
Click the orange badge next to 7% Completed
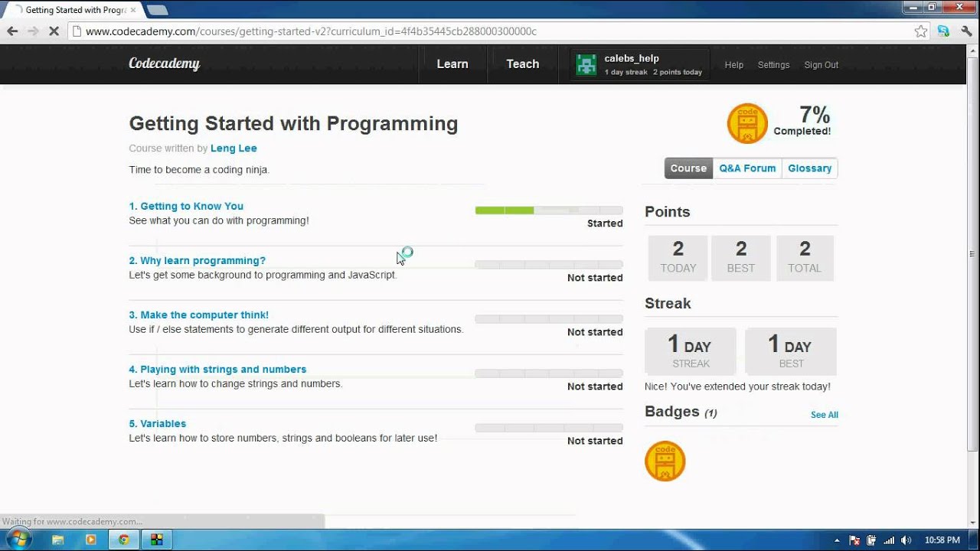[747, 123]
